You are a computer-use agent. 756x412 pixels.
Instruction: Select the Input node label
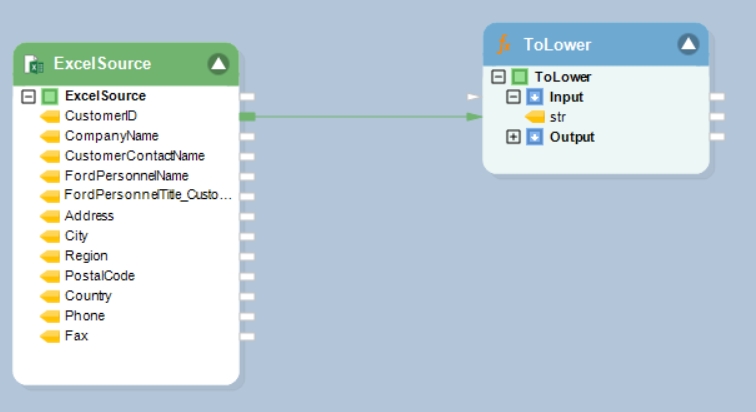click(566, 97)
